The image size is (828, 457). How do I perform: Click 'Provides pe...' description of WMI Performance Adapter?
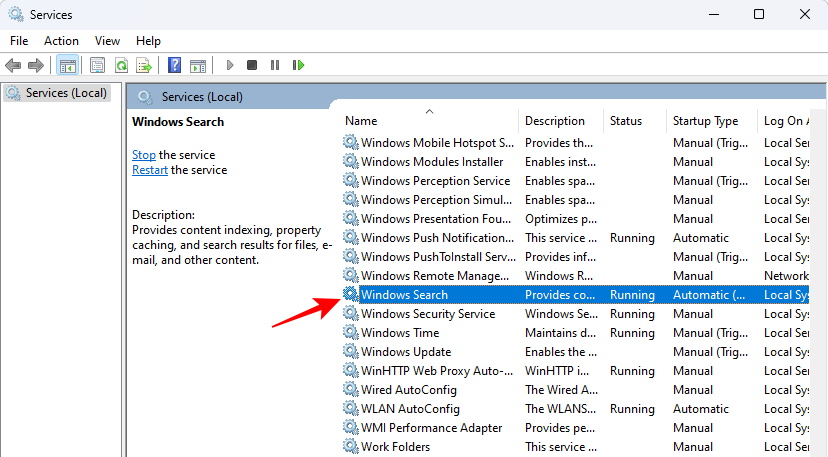pyautogui.click(x=561, y=428)
